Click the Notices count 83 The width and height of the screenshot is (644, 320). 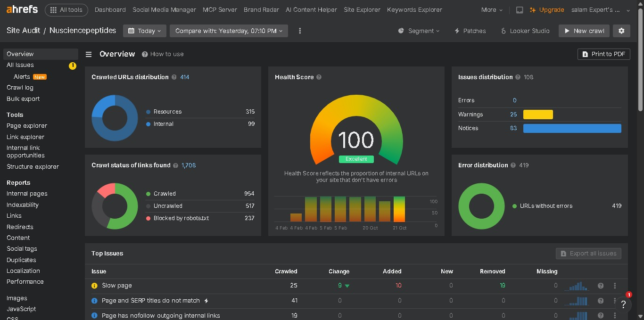tap(513, 128)
